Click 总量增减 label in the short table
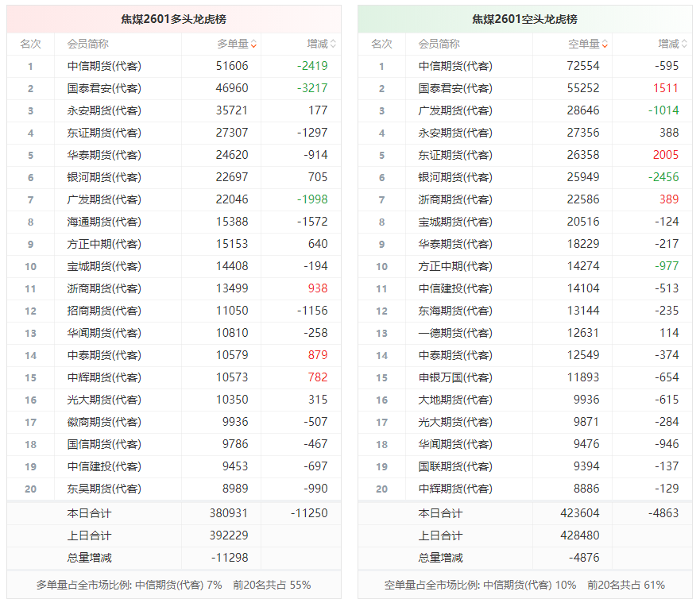The width and height of the screenshot is (700, 603). pos(441,558)
